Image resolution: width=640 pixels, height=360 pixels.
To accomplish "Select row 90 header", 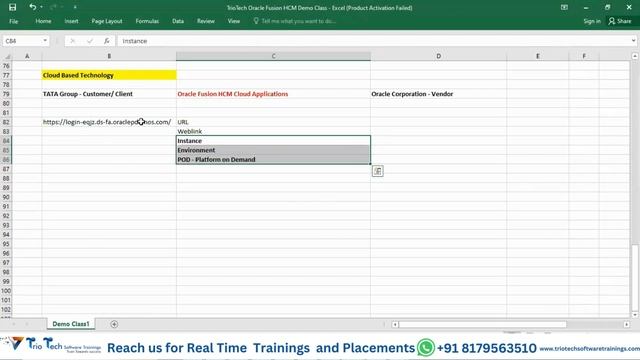I will 6,197.
